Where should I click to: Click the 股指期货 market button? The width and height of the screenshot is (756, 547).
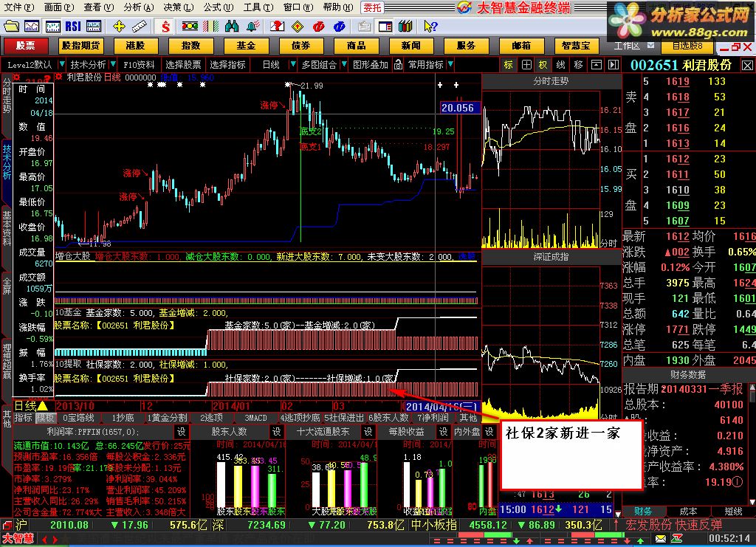tap(80, 46)
